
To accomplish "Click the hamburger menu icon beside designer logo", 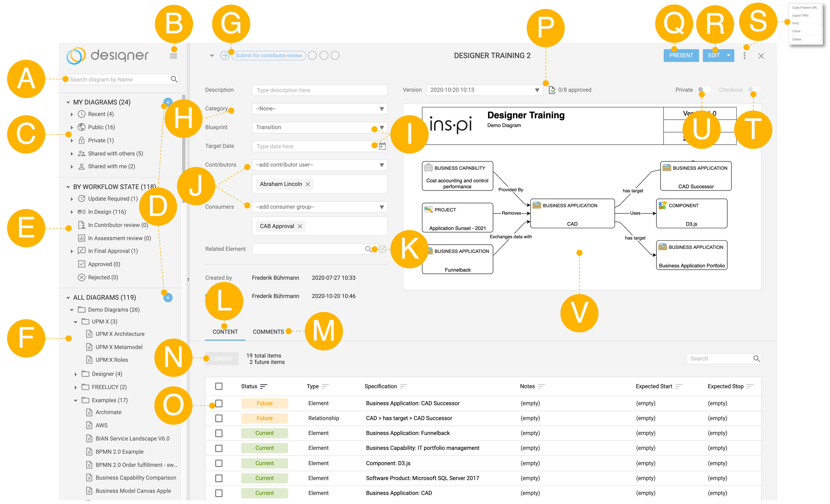I will pos(174,56).
